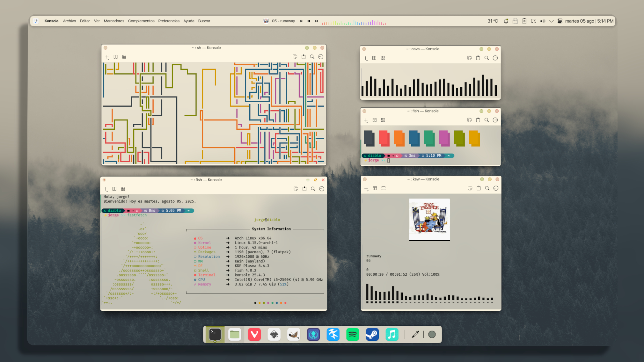Open the more-options menu in cava Konsole window
Image resolution: width=644 pixels, height=362 pixels.
tap(495, 58)
